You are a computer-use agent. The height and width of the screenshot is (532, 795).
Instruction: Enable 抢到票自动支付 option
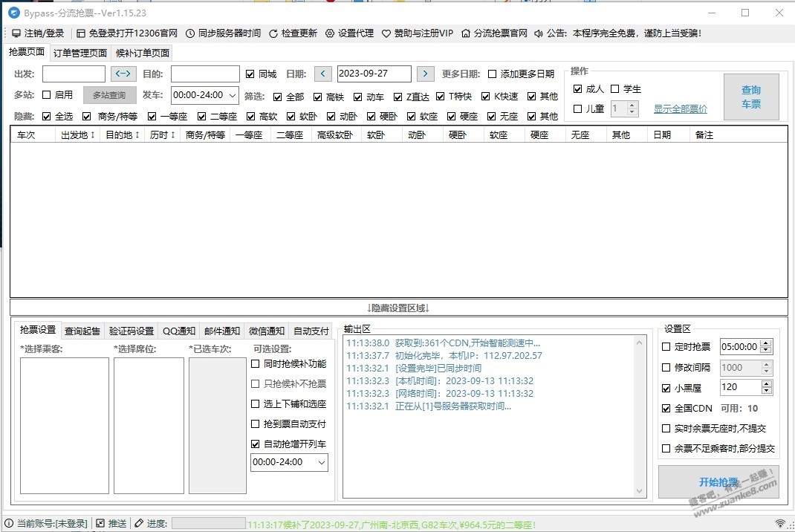[256, 424]
